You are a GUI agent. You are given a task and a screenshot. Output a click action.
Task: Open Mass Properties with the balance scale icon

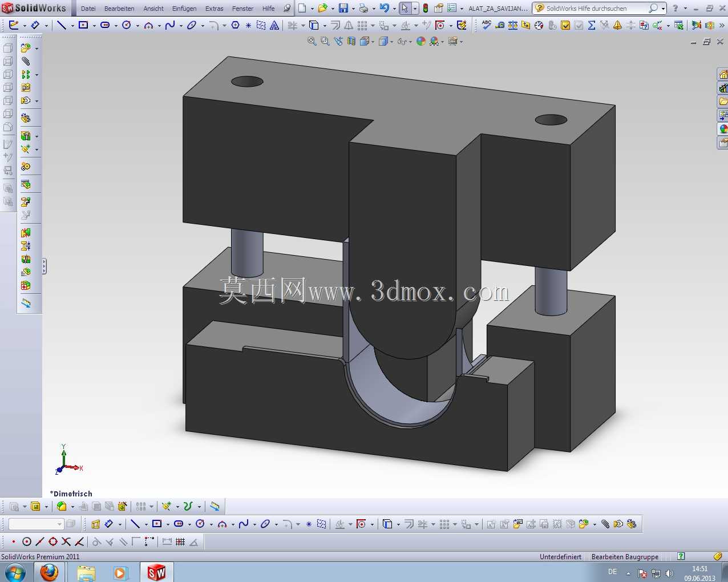(x=513, y=25)
